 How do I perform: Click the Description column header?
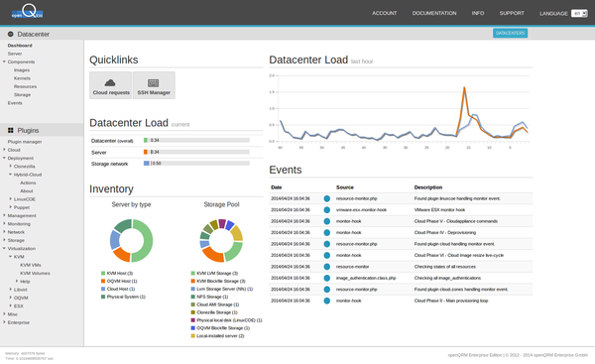click(x=428, y=187)
